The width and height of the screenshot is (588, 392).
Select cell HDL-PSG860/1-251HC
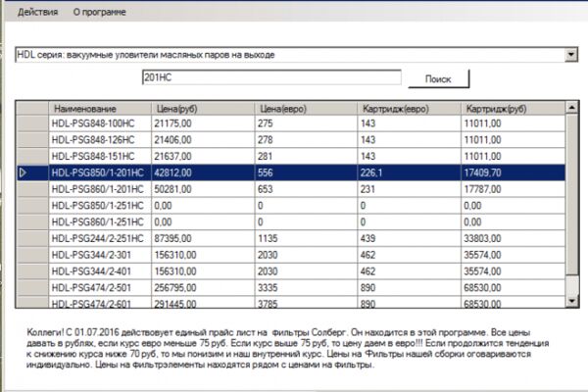100,222
